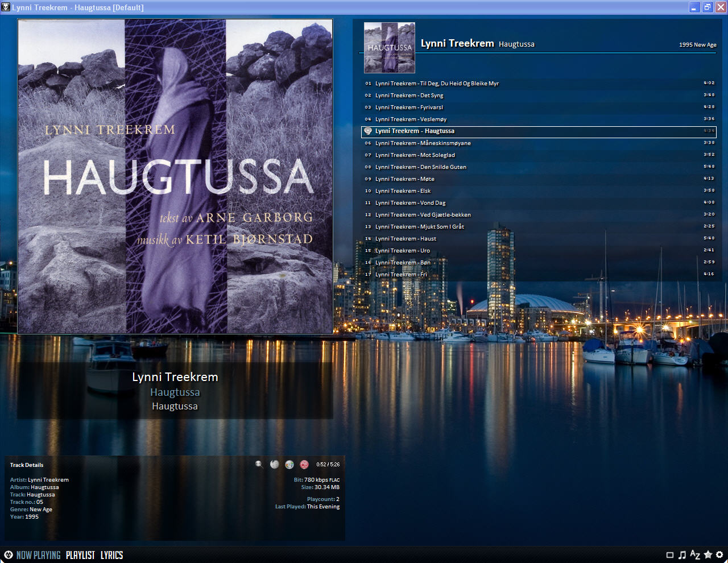Choose track 17 Fri in the playlist
Viewport: 728px width, 563px height.
coord(401,275)
